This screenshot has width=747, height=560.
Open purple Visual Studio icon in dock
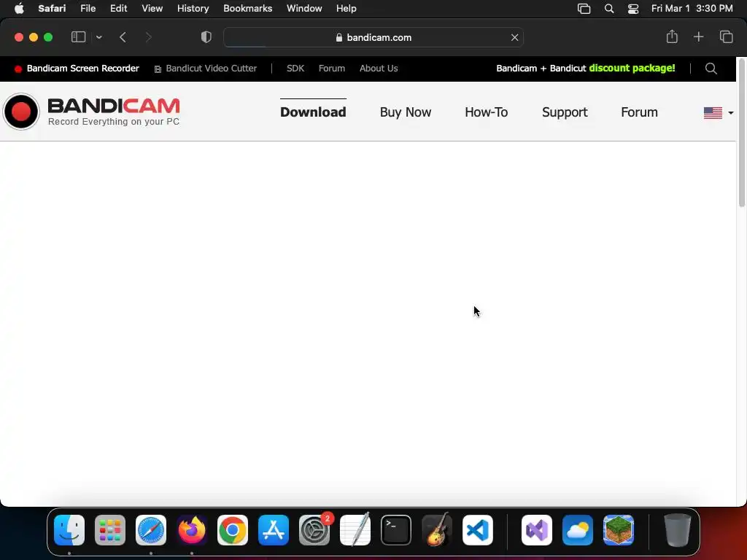coord(537,530)
